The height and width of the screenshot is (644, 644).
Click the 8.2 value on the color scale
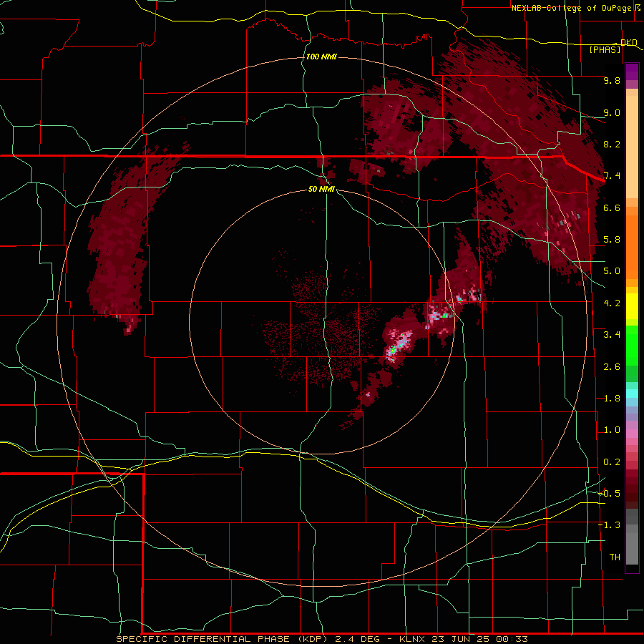pos(612,144)
